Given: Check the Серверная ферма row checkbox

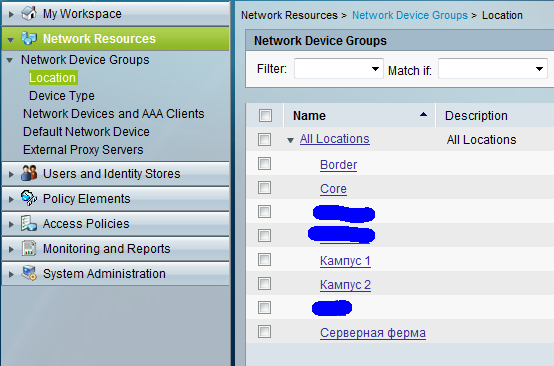Looking at the screenshot, I should [264, 332].
